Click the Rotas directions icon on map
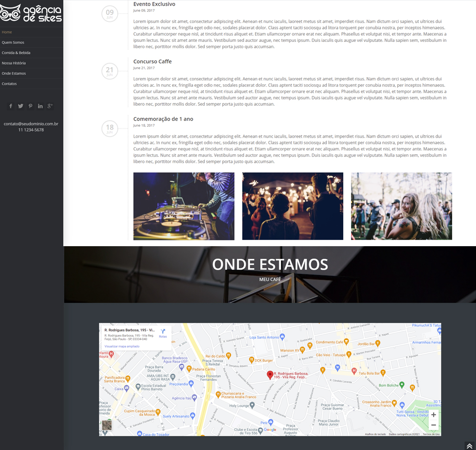The width and height of the screenshot is (476, 450). 163,332
